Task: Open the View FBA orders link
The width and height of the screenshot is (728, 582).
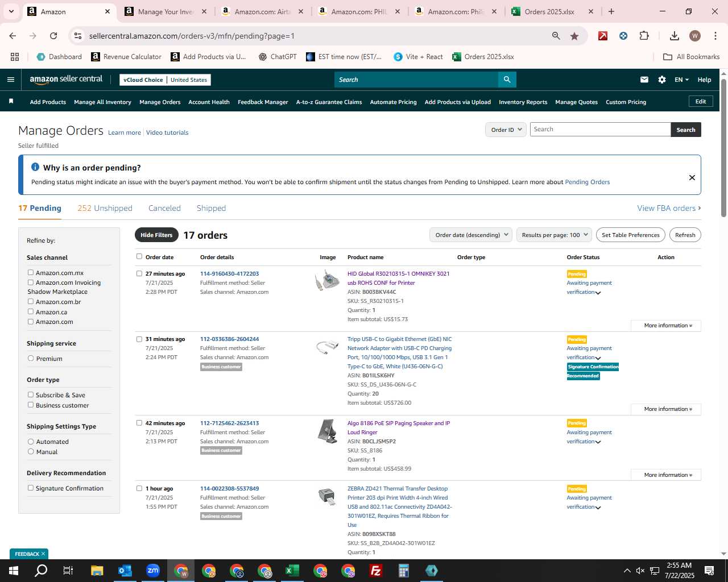Action: [x=669, y=208]
